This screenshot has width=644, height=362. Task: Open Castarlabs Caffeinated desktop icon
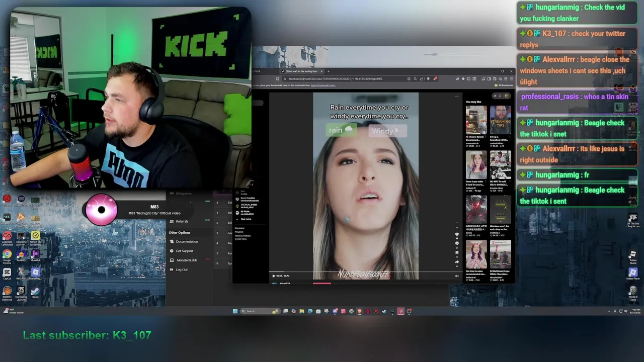point(7,238)
